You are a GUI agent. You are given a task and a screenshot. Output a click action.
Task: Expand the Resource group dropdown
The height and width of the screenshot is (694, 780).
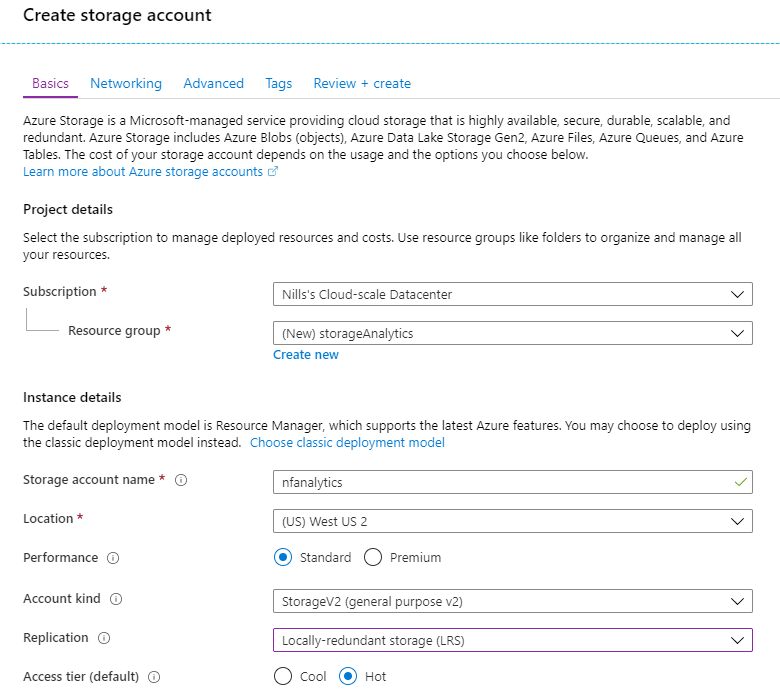tap(512, 333)
